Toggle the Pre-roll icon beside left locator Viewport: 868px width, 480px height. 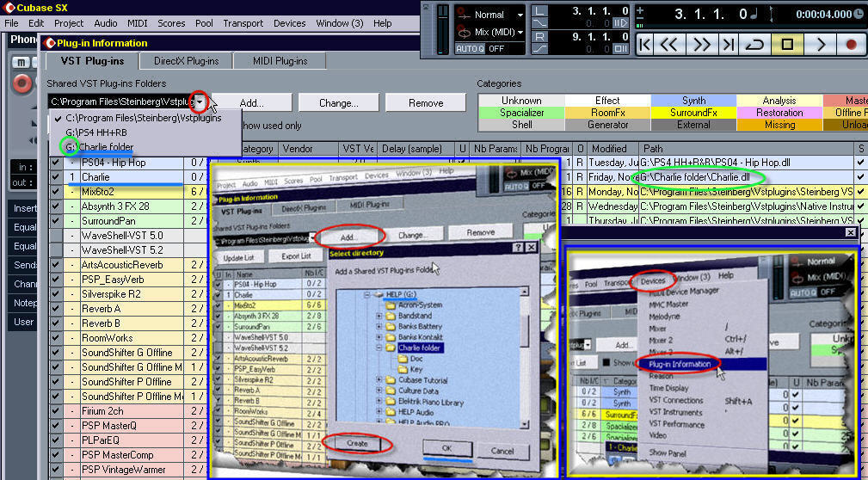point(621,23)
